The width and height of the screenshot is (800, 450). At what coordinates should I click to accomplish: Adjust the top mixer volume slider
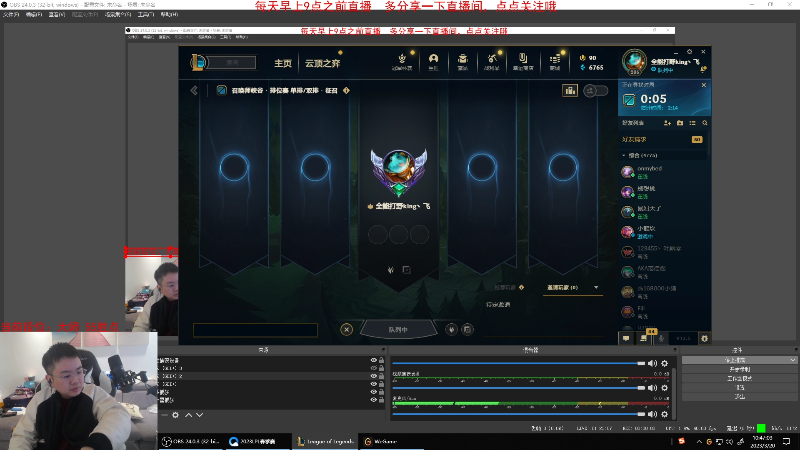tap(518, 363)
